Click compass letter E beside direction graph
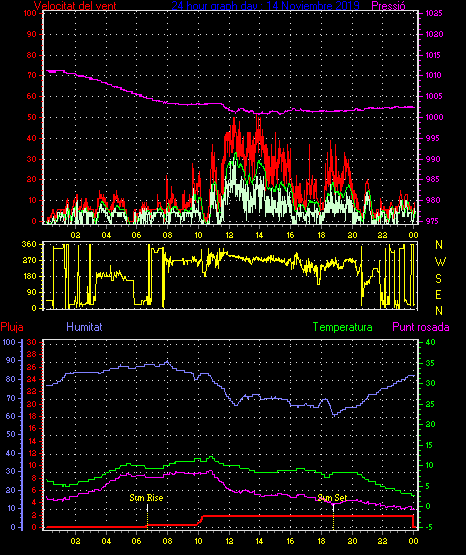Viewport: 466px width, 555px height. (x=438, y=294)
